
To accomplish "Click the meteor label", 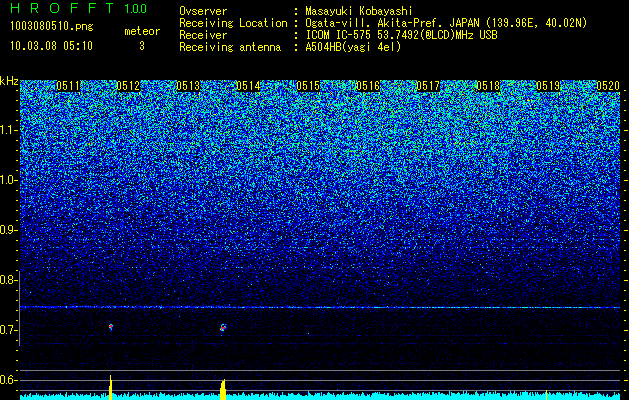I will pyautogui.click(x=142, y=31).
